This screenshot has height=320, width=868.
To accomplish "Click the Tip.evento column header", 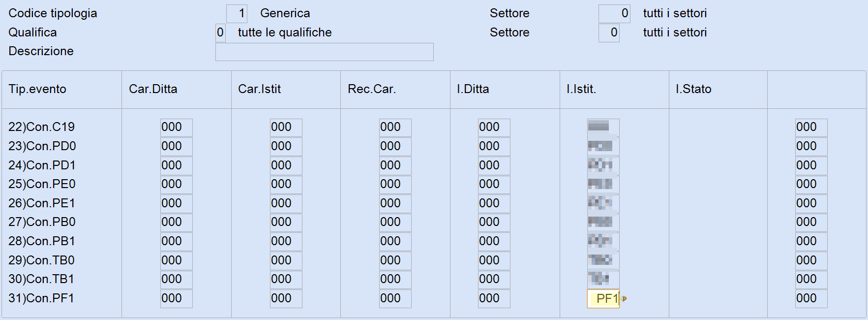I will 37,89.
